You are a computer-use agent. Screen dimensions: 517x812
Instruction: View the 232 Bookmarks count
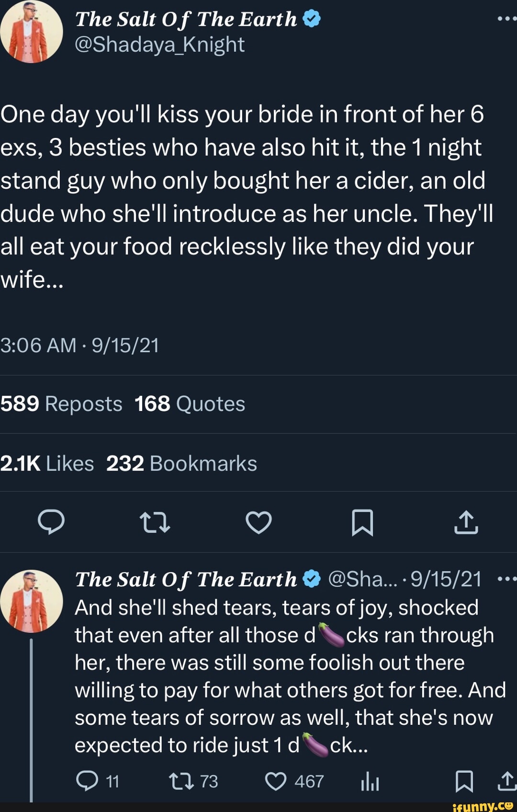point(181,463)
